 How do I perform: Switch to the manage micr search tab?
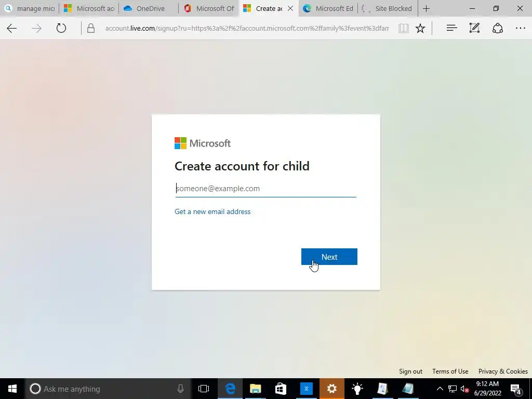click(x=30, y=8)
